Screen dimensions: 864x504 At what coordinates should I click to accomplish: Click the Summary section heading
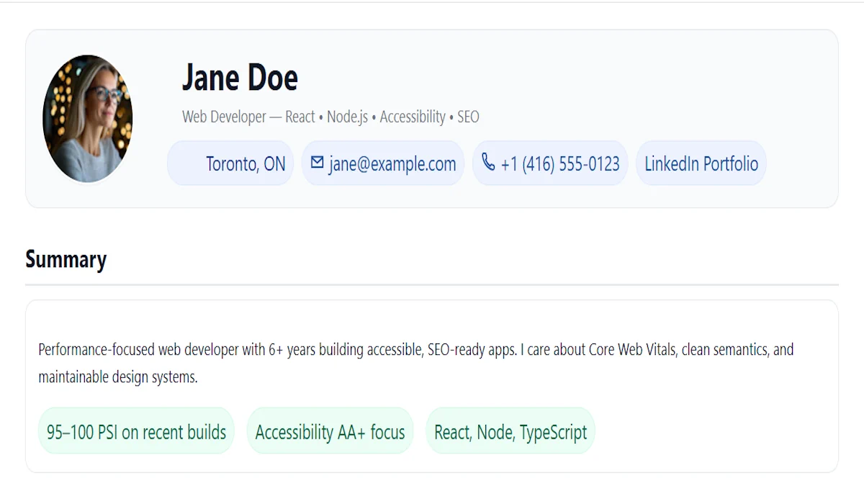66,259
